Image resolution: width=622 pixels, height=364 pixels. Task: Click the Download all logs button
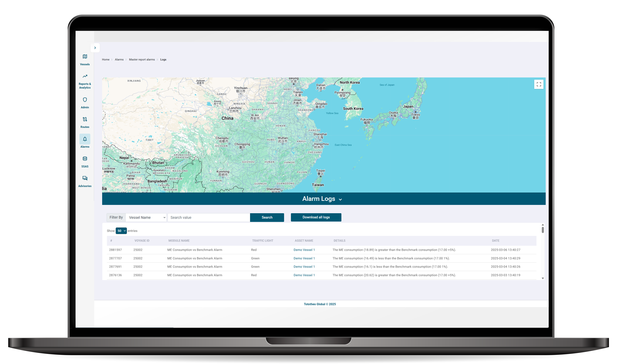[x=316, y=217]
